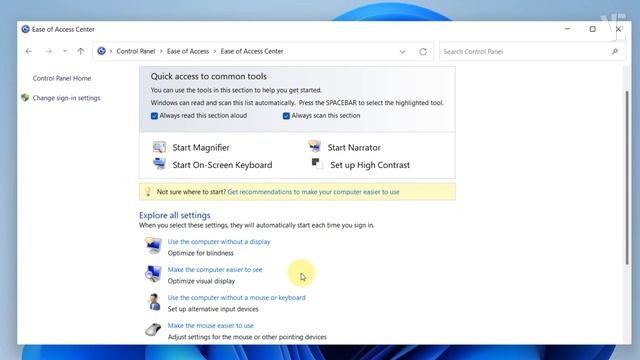Screen dimensions: 640x360
Task: Click 'Optimize visual display' text
Action: coord(201,281)
